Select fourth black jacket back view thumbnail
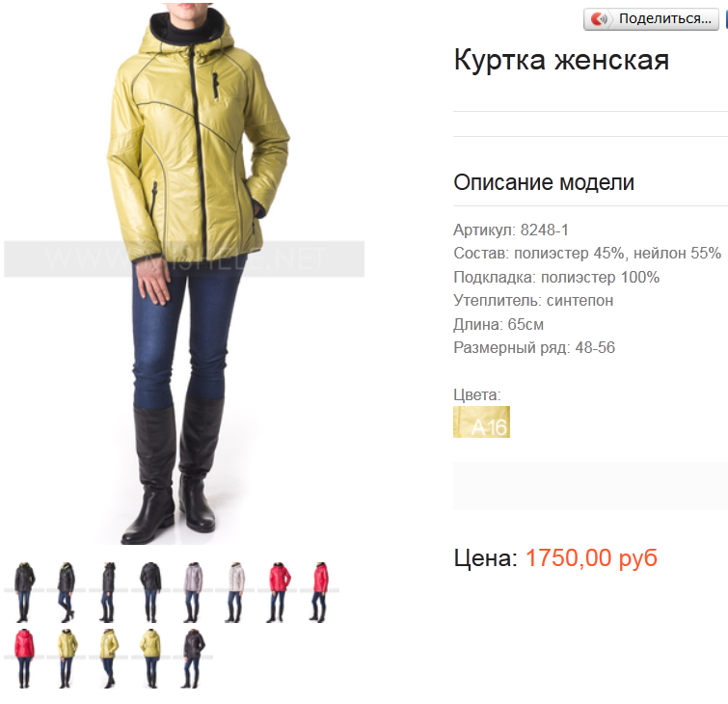728x704 pixels. click(150, 592)
